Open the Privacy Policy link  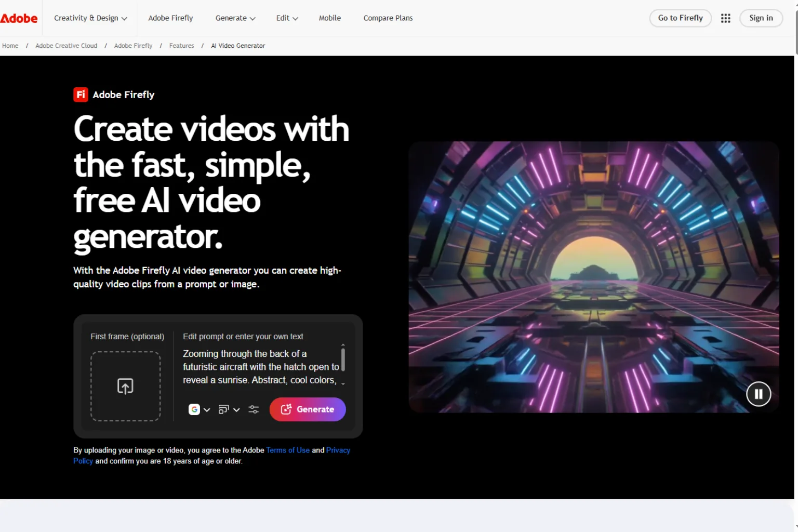[338, 450]
